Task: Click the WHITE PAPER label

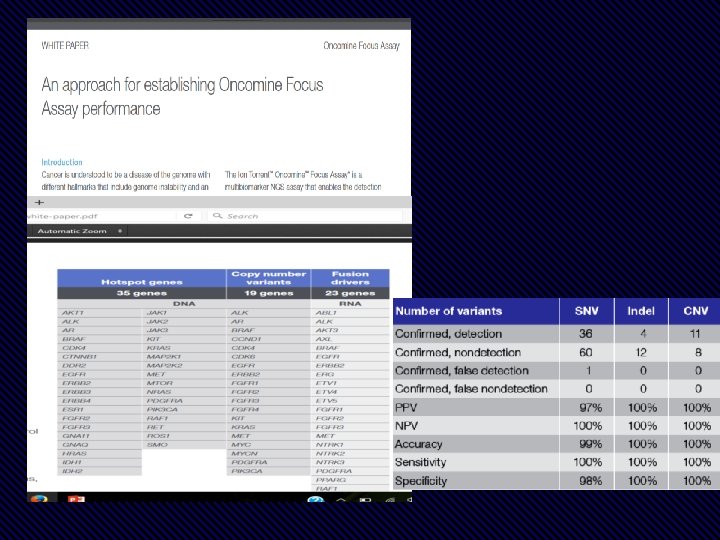Action: pos(65,45)
